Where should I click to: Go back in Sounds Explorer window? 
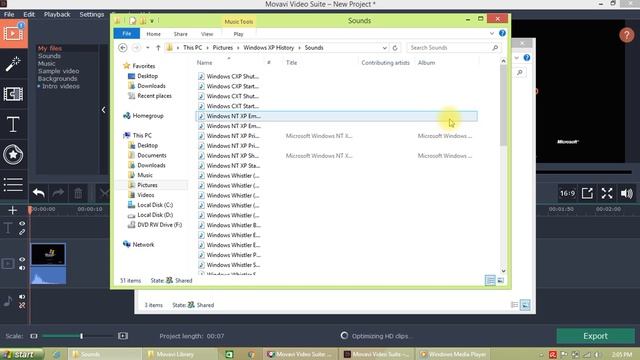coord(122,48)
